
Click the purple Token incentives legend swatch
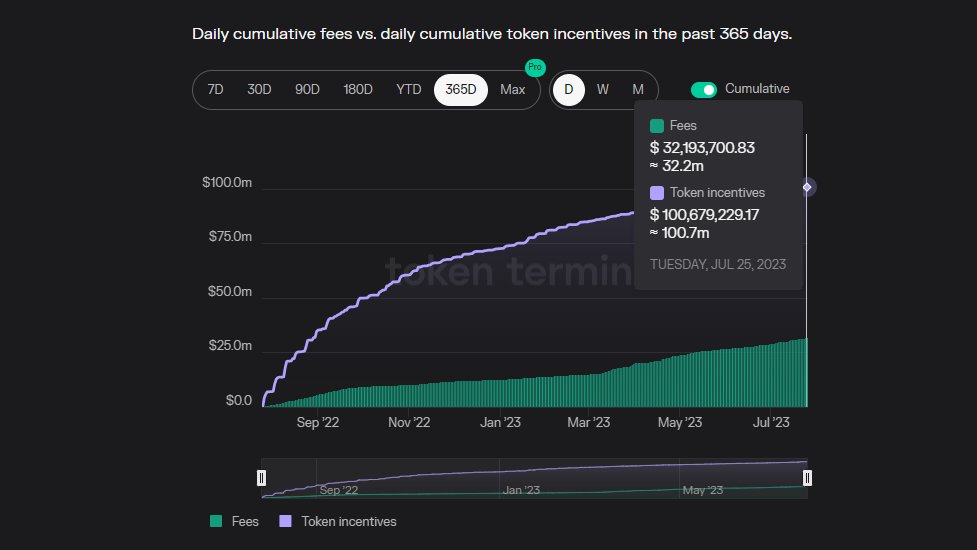tap(285, 521)
